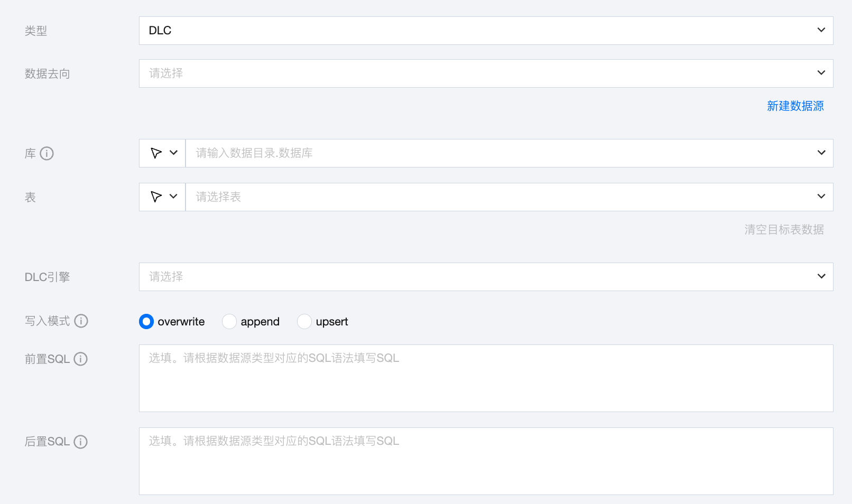Screen dimensions: 852x504
Task: Open the 请选择表 dropdown
Action: point(510,197)
